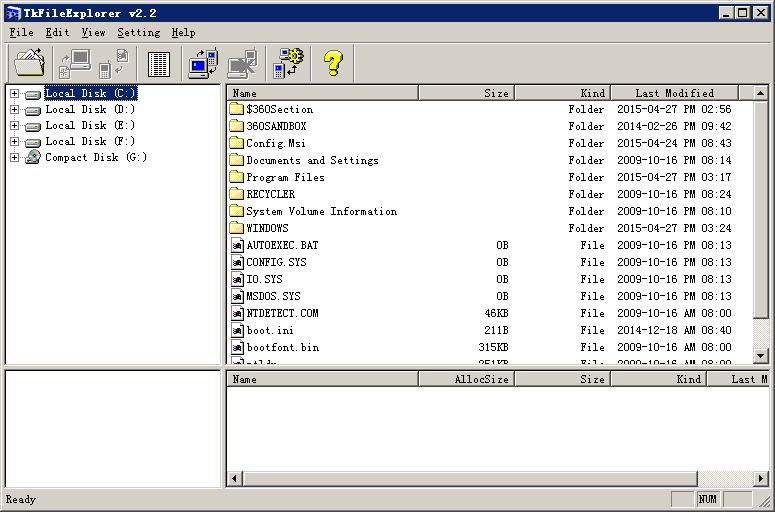This screenshot has height=512, width=775.
Task: Open the Setting menu
Action: (x=138, y=32)
